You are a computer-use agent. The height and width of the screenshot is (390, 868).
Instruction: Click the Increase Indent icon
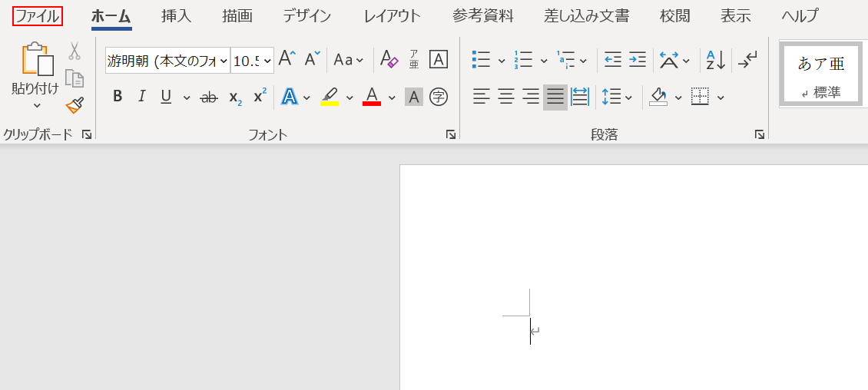click(638, 60)
